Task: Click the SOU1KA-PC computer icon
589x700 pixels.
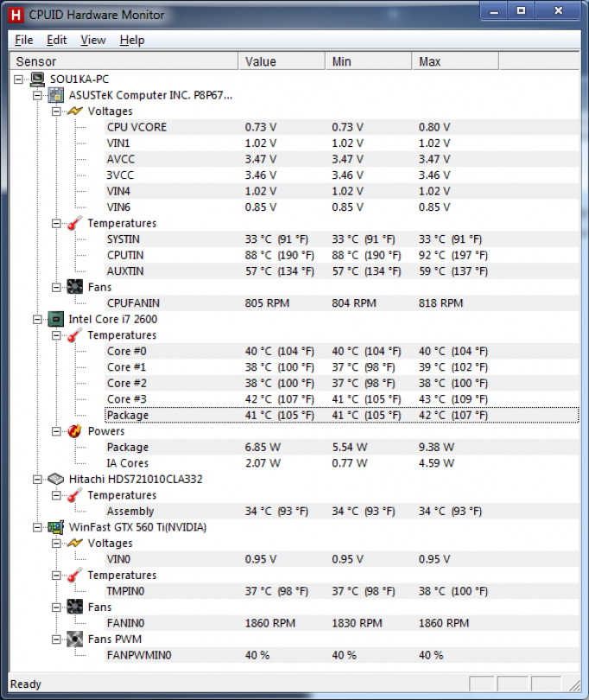Action: (x=37, y=80)
